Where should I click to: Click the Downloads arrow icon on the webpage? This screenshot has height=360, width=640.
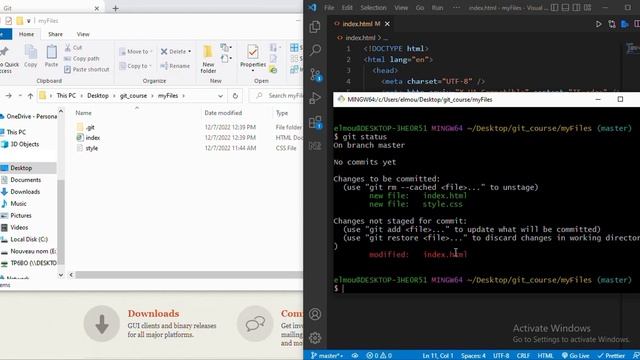(102, 324)
